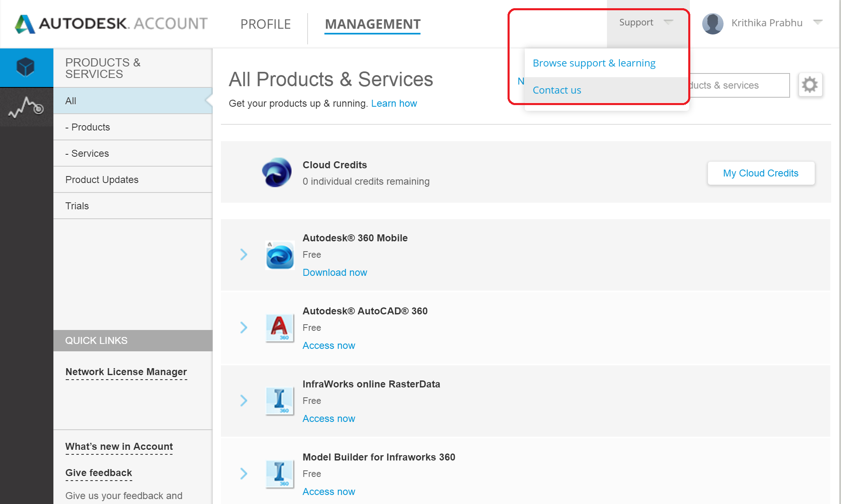Open the reporting graph sidebar icon
The image size is (841, 504).
[x=26, y=107]
